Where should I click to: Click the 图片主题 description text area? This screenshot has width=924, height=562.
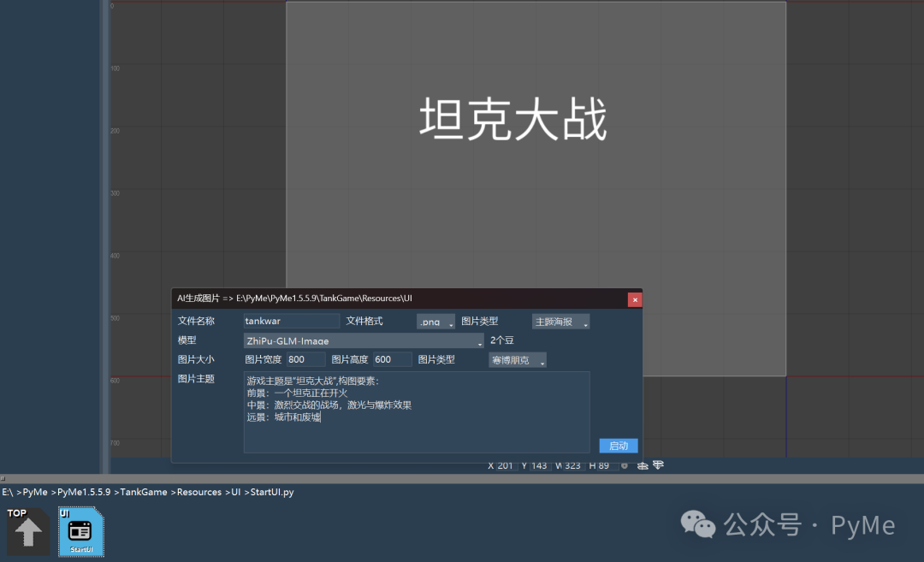[417, 411]
